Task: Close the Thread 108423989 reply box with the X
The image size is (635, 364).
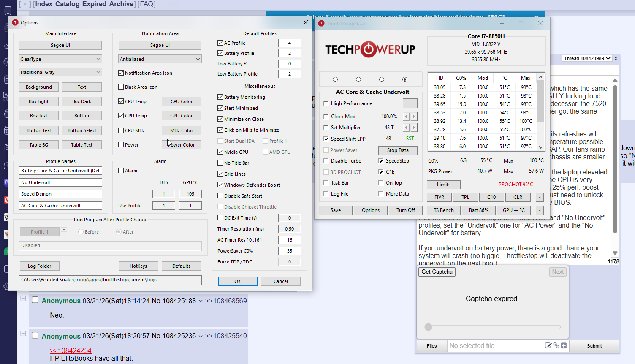Action: pyautogui.click(x=616, y=58)
